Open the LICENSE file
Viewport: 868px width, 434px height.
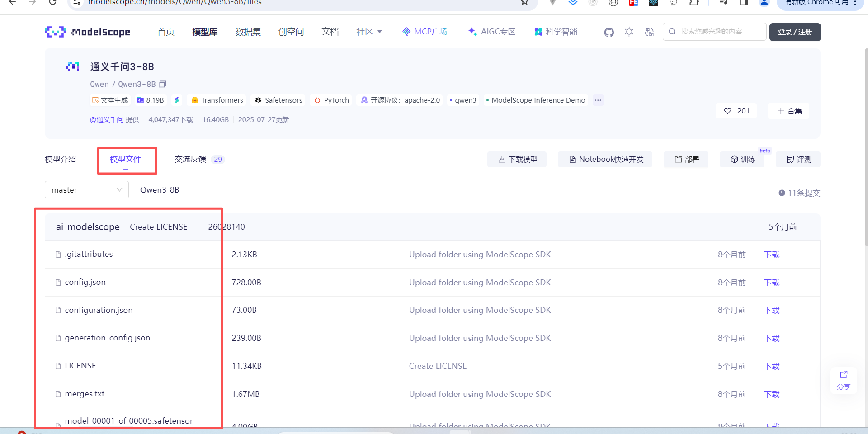(80, 366)
